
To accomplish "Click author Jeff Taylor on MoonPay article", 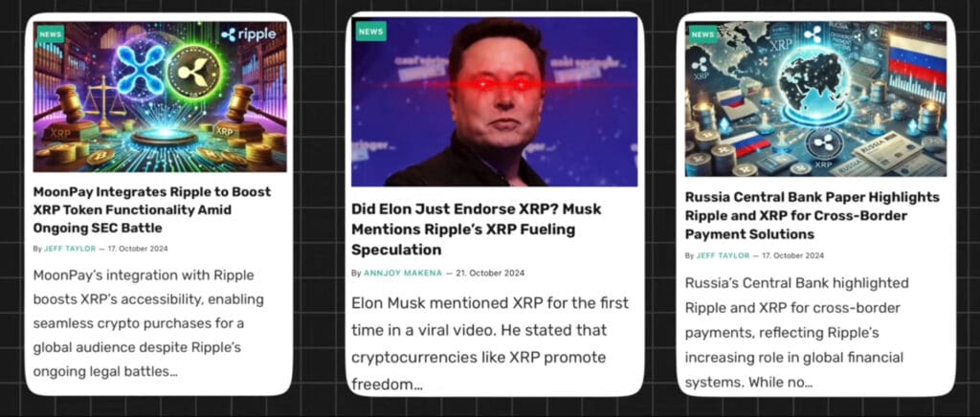I will click(x=70, y=249).
